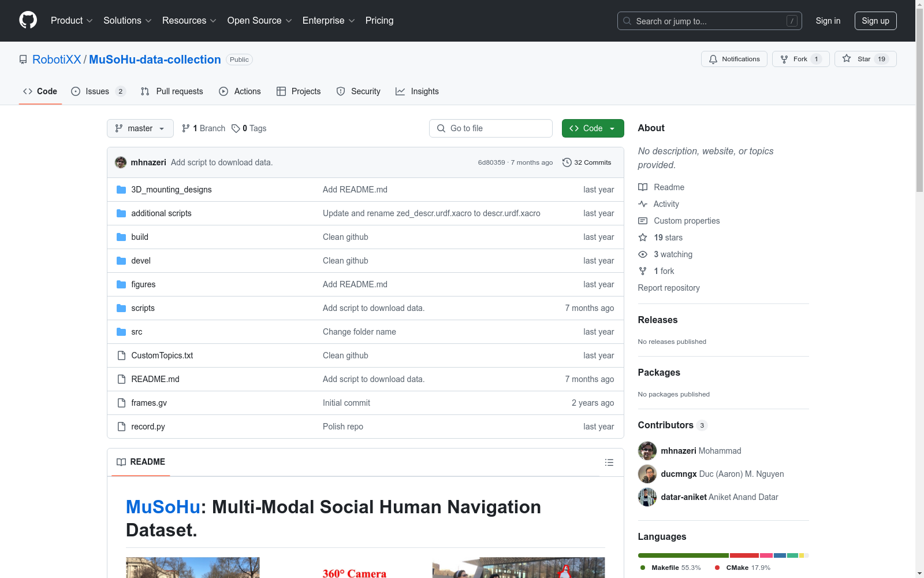This screenshot has height=578, width=924.
Task: Click the red CMake language bar segment
Action: tap(744, 555)
